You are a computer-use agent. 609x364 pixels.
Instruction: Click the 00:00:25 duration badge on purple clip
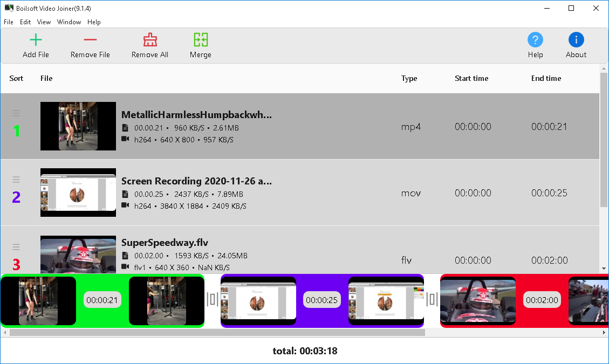[x=321, y=300]
